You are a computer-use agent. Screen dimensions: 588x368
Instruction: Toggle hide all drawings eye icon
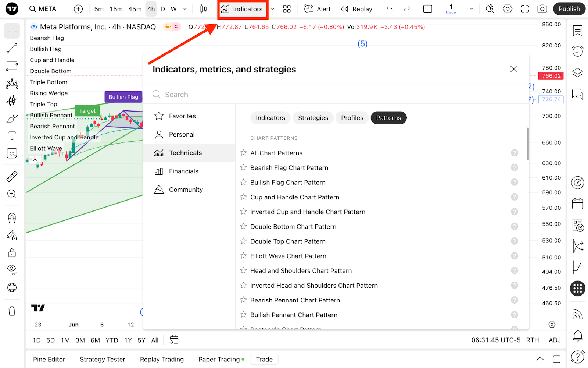(x=12, y=270)
